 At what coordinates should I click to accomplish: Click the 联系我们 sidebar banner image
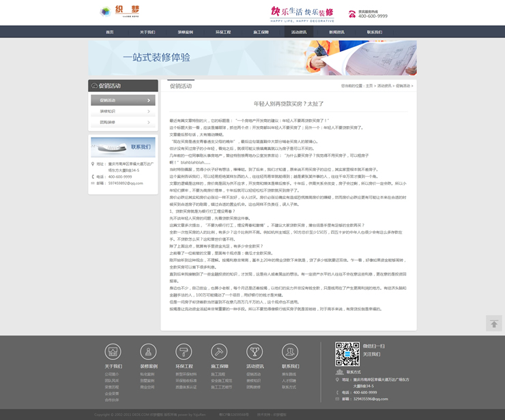coord(123,147)
